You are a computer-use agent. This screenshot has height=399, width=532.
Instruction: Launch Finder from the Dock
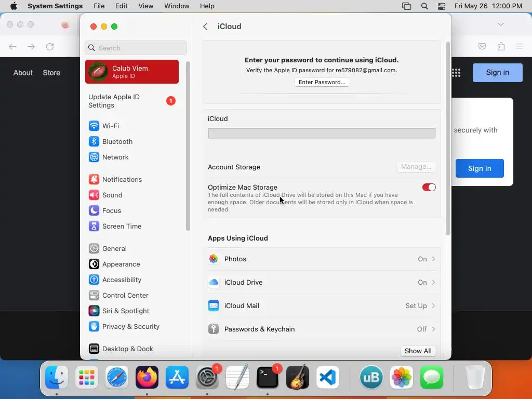tap(56, 377)
